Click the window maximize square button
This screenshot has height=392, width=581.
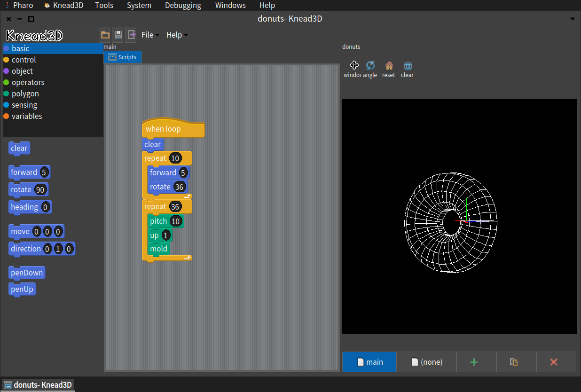pos(31,19)
